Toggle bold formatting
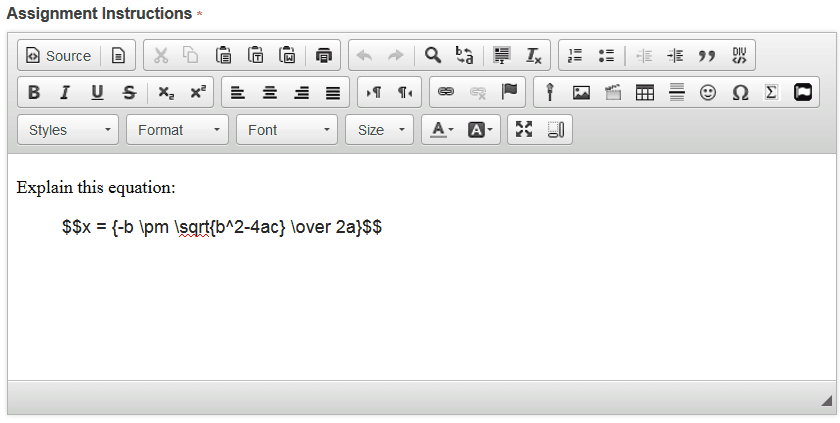The width and height of the screenshot is (840, 423). 34,93
